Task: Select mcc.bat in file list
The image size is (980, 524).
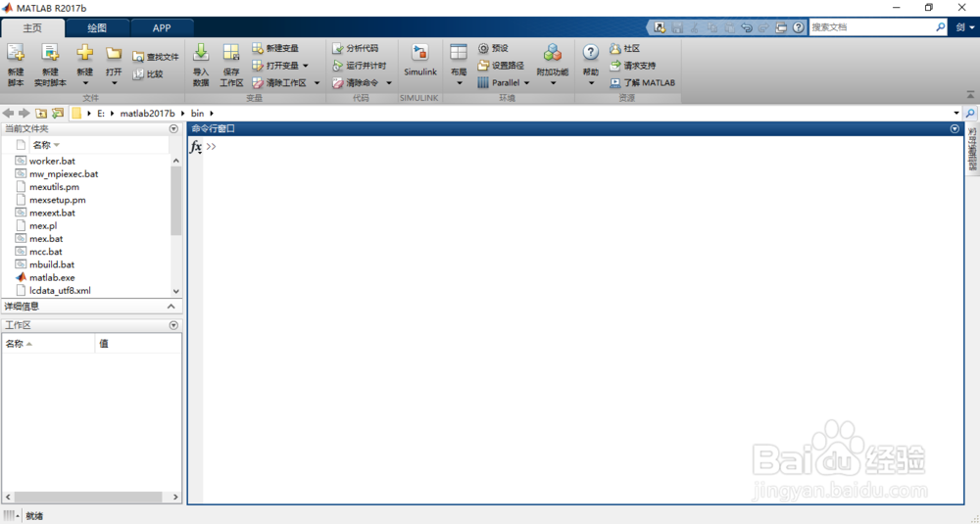Action: point(46,252)
